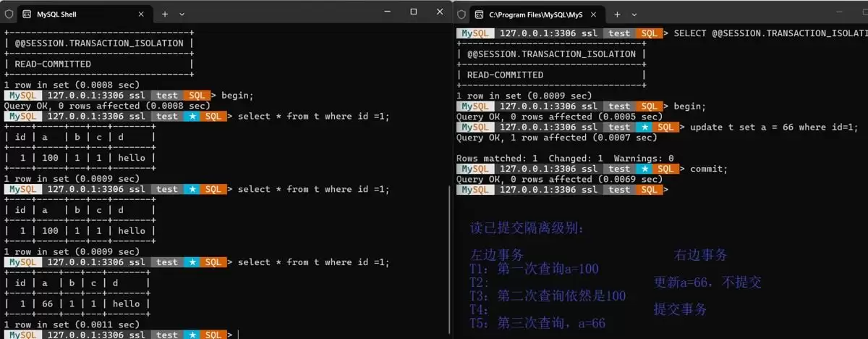Expand the tab dropdown in MySQL Shell window

(x=182, y=14)
